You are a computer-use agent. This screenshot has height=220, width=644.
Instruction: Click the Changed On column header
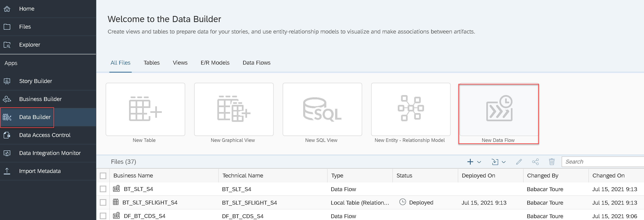616,176
